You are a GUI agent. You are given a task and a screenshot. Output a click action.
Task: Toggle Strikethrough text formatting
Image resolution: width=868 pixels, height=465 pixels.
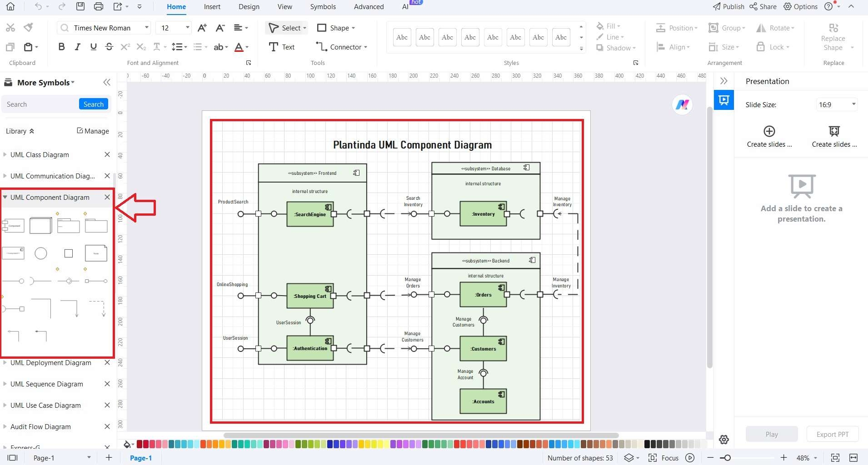109,47
